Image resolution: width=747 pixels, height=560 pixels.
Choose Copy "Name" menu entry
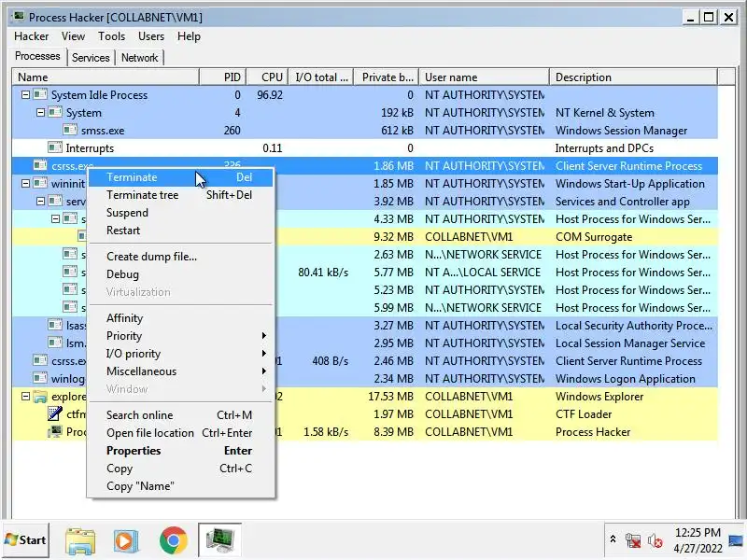point(180,486)
